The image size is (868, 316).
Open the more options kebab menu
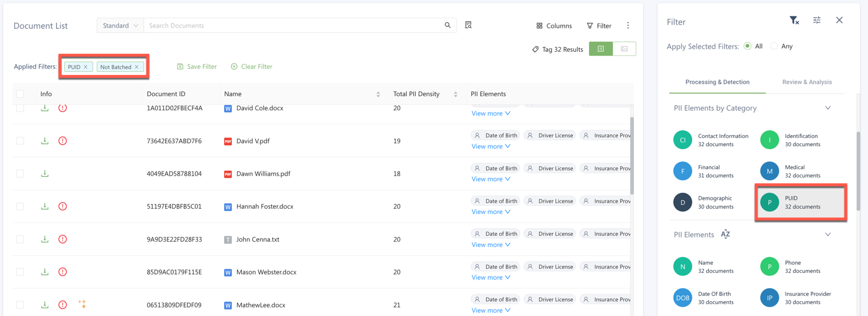tap(628, 25)
